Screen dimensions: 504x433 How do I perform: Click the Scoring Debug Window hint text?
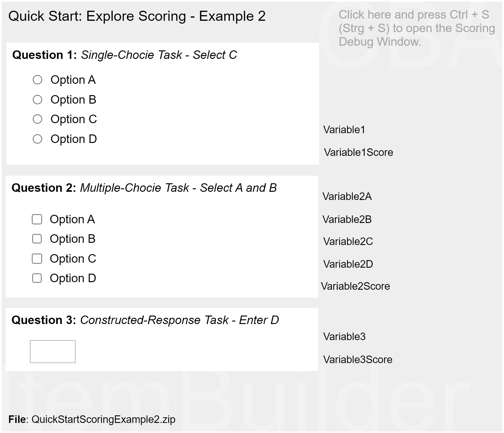(x=416, y=28)
